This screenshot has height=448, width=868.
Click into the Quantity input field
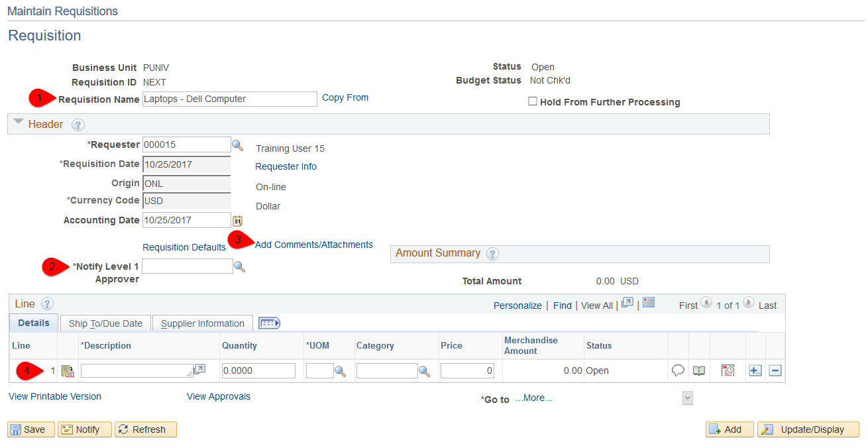point(258,371)
